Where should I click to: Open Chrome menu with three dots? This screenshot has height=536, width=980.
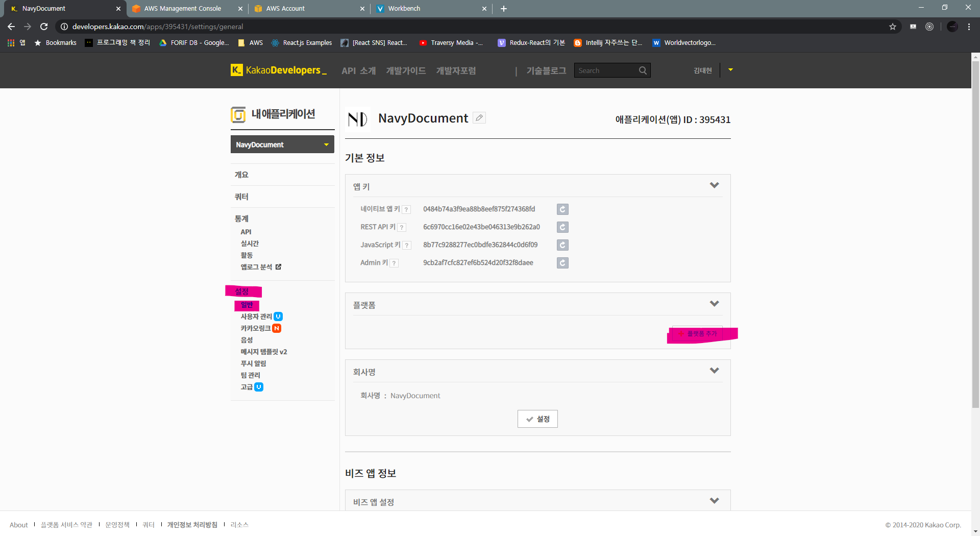(x=969, y=27)
